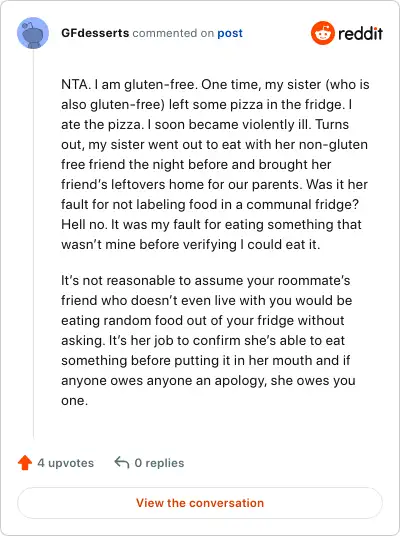
Task: Upvote the comment with the orange arrow
Action: (x=25, y=463)
